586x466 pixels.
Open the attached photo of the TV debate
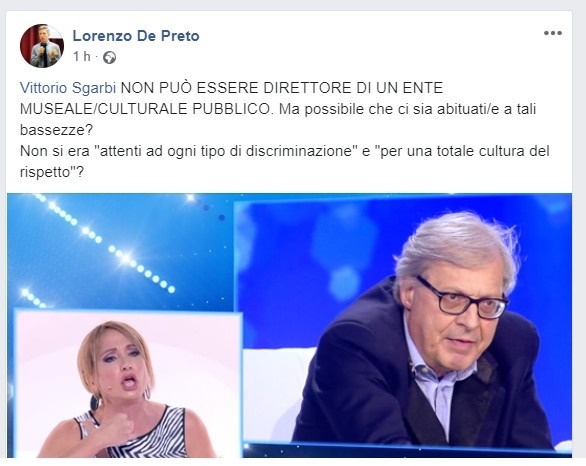click(289, 325)
